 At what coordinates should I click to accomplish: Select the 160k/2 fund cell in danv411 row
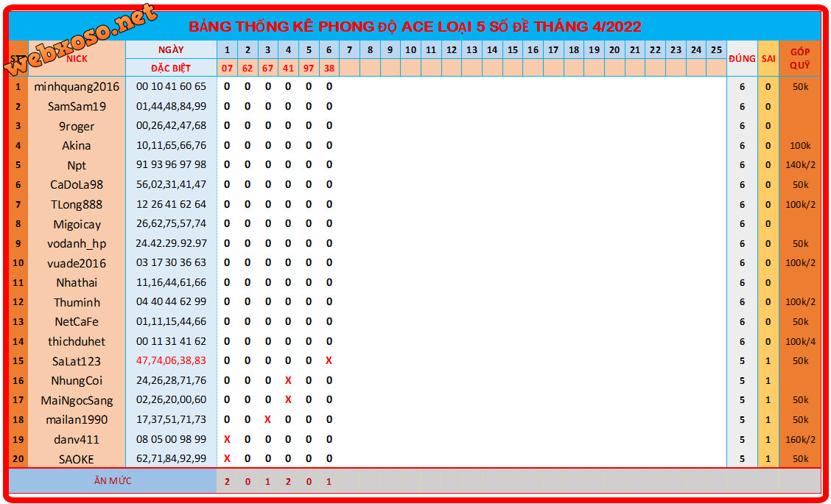coord(800,439)
